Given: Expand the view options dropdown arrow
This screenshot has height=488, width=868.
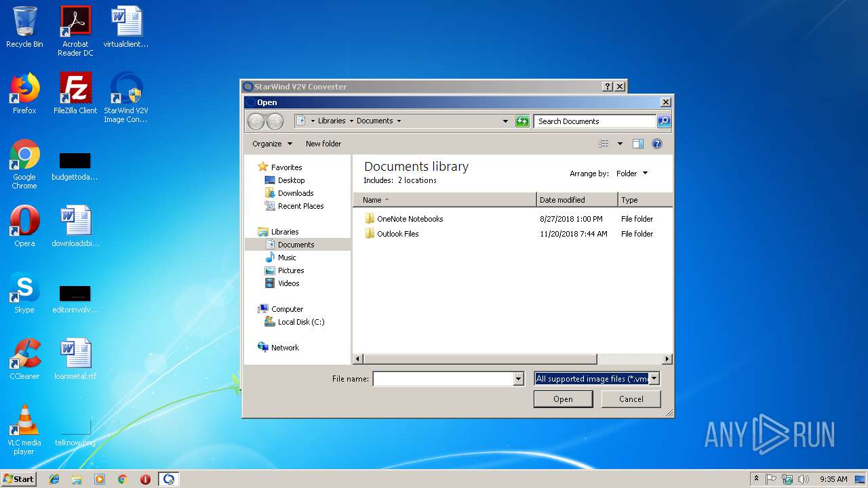Looking at the screenshot, I should tap(620, 144).
